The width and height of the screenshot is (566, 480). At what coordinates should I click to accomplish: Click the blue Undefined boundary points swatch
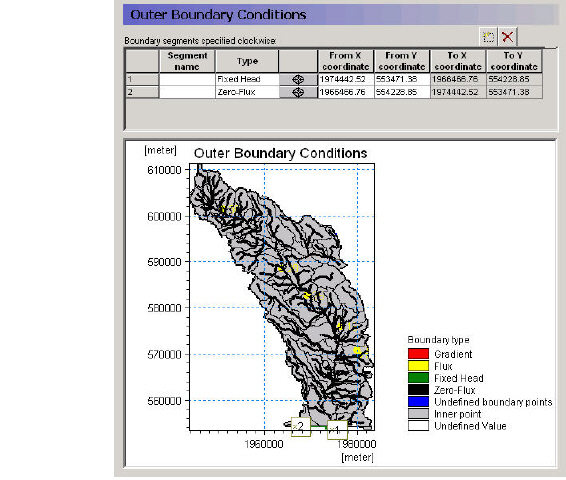418,402
